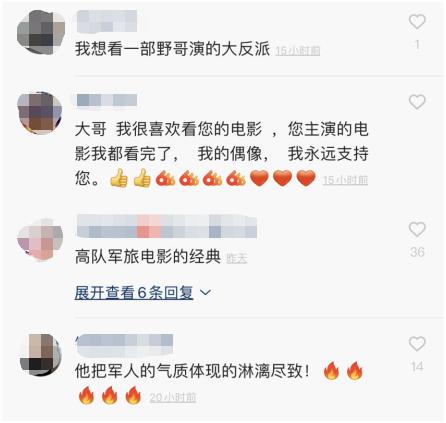The height and width of the screenshot is (423, 446).
Task: Tap heart on the "大哥 我很喜欢看您的电影" comment
Action: (417, 102)
